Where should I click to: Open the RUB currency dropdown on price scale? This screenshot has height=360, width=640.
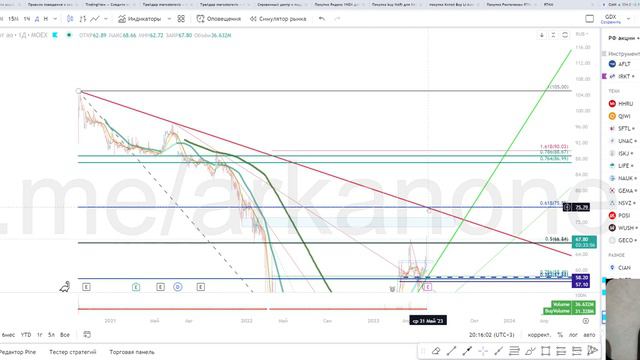point(581,34)
